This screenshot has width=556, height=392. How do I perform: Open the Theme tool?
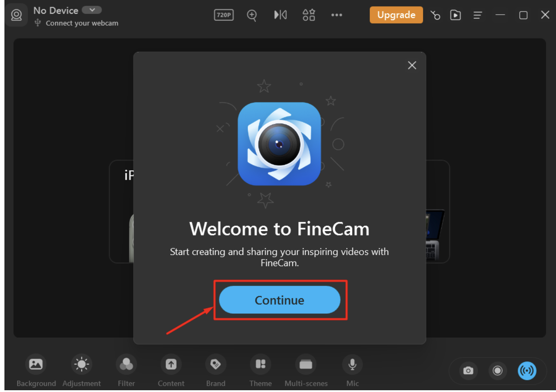261,370
